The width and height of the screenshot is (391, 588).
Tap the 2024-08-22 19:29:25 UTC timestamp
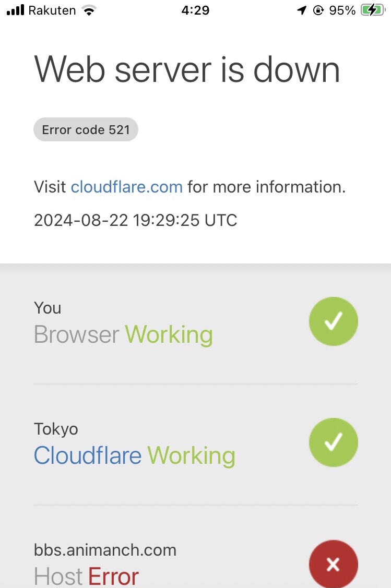tap(135, 220)
